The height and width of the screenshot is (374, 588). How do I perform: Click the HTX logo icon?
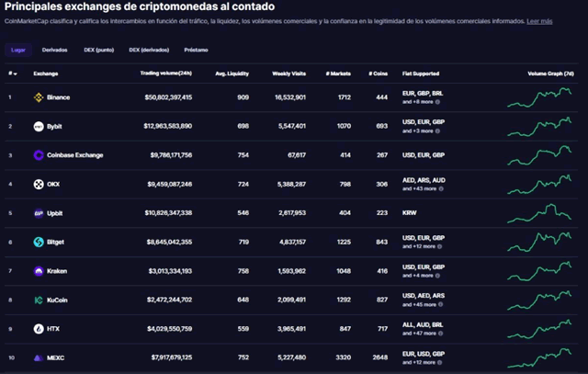pyautogui.click(x=40, y=329)
